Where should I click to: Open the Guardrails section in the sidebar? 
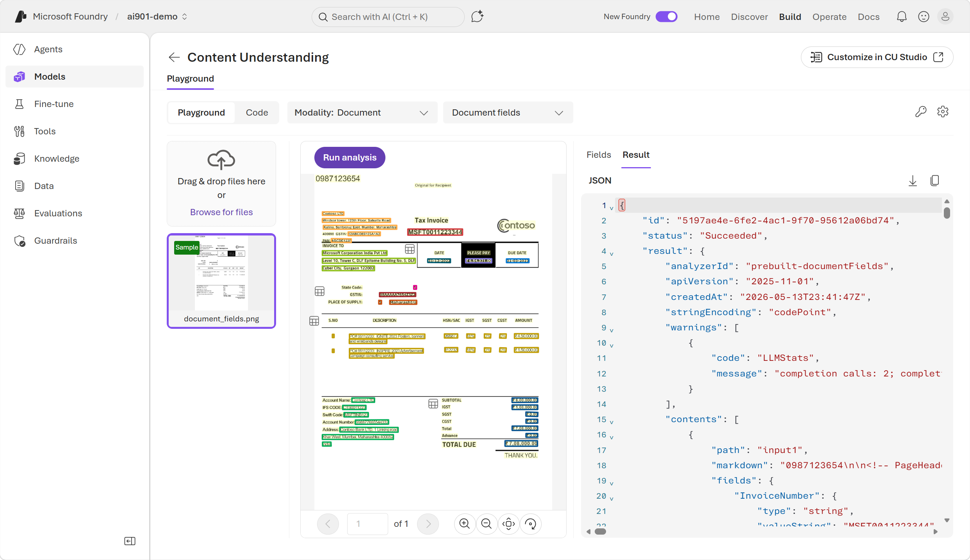click(x=75, y=241)
